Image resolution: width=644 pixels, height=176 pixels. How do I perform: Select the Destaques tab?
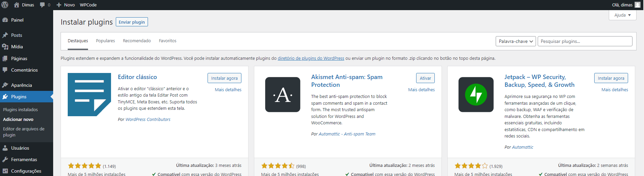78,41
